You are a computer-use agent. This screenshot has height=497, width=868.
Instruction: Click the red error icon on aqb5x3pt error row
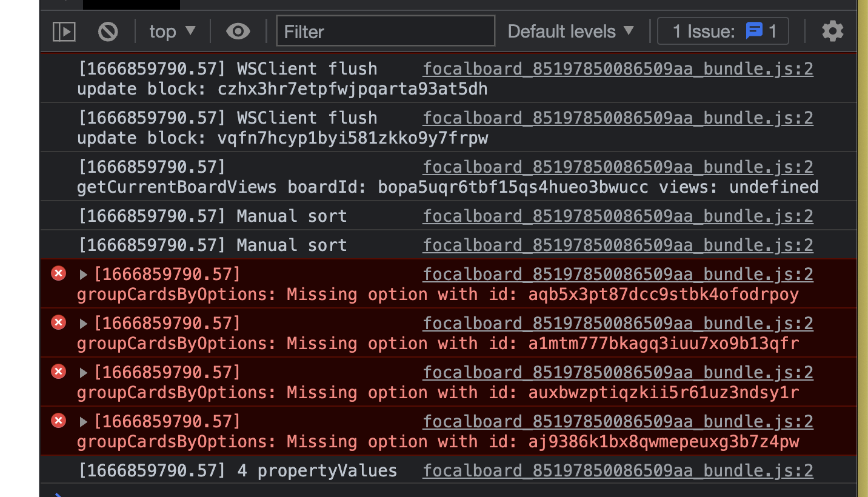[x=58, y=273]
